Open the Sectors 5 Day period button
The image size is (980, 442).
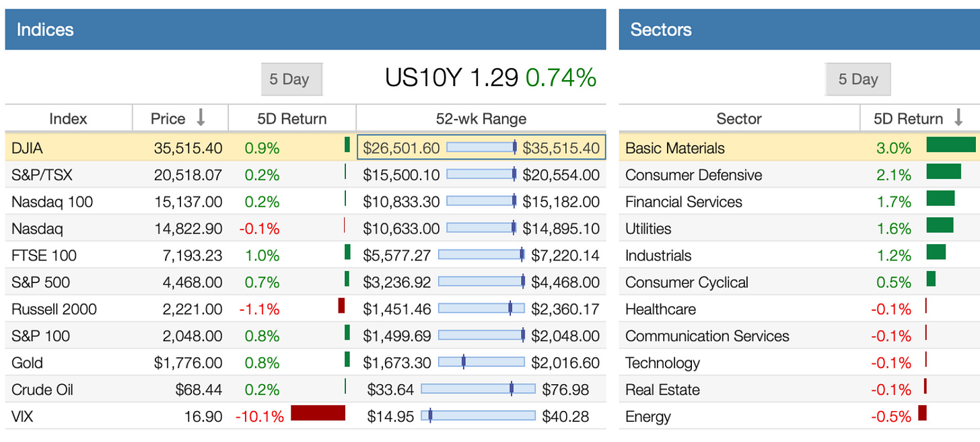858,79
